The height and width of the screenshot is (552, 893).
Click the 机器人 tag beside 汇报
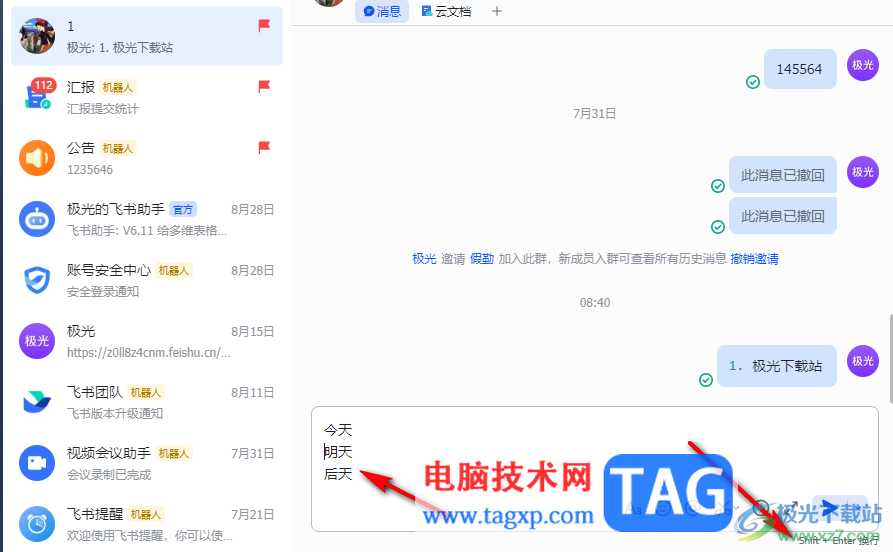pos(118,87)
